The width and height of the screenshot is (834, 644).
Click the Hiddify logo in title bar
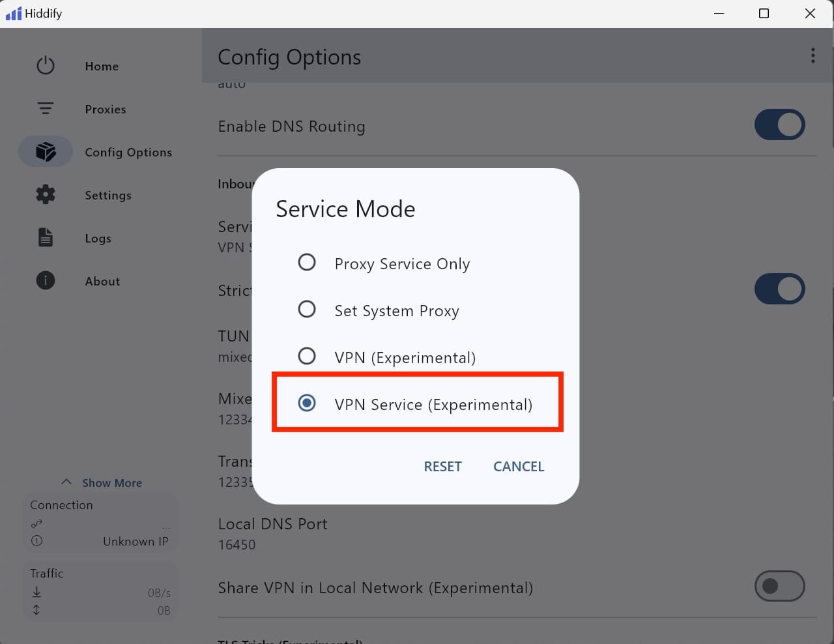tap(14, 14)
